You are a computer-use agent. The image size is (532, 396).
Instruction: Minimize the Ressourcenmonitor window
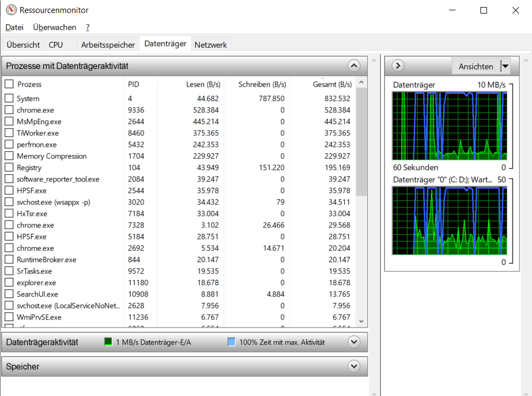452,10
